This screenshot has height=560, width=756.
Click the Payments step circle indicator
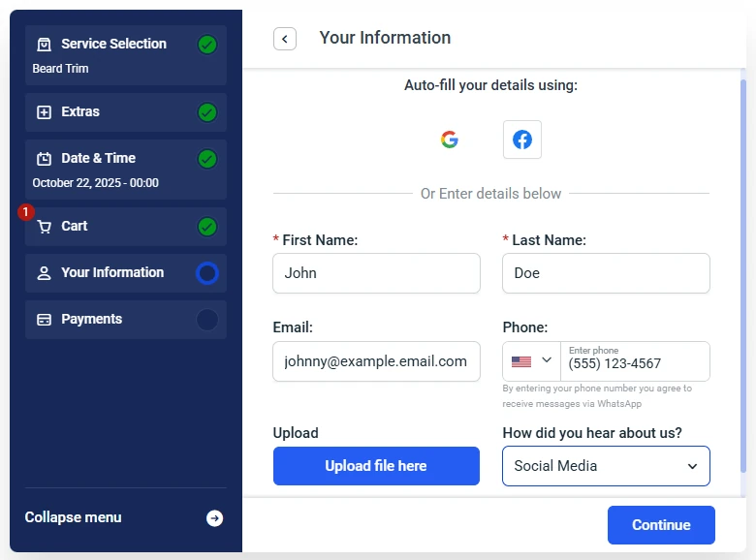tap(206, 320)
